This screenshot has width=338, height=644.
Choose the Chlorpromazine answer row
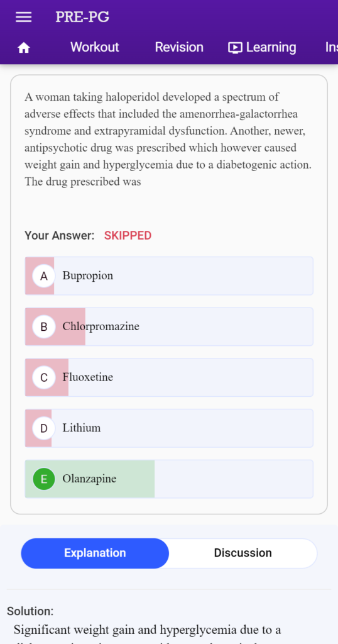coord(169,327)
